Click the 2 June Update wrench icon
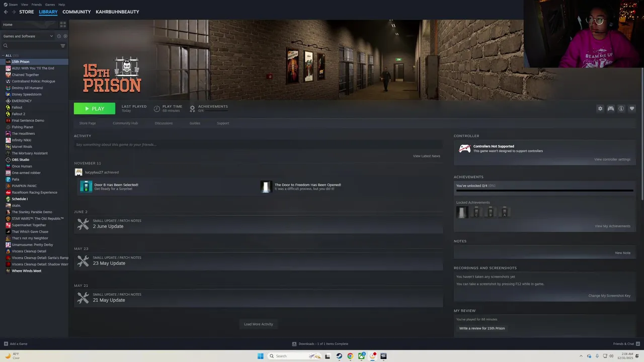The width and height of the screenshot is (644, 362). click(83, 224)
